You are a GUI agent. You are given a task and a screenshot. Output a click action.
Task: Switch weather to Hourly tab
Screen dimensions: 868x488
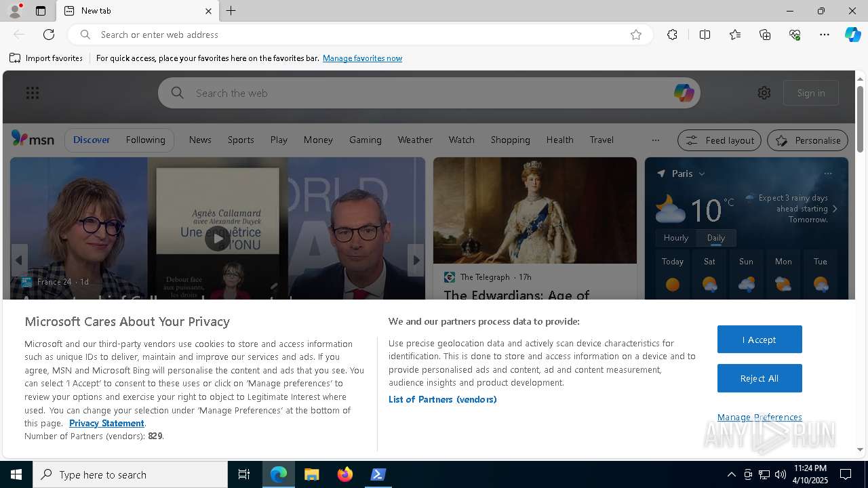point(675,238)
